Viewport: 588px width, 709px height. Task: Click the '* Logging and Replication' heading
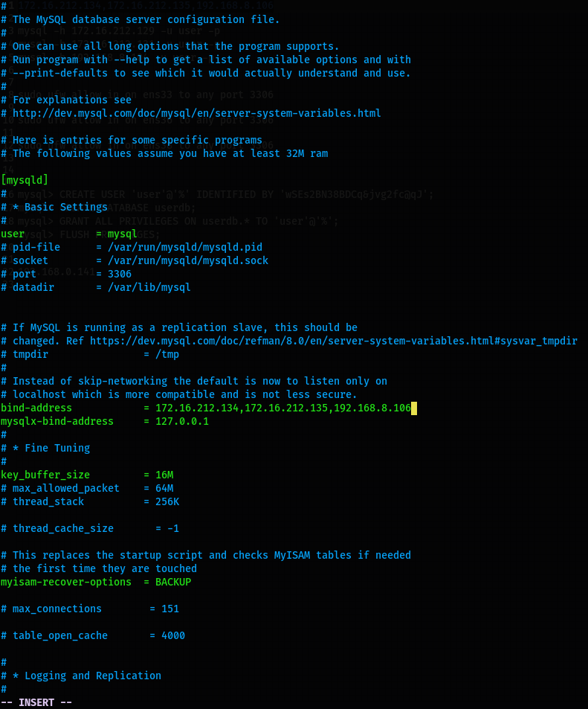click(x=87, y=676)
